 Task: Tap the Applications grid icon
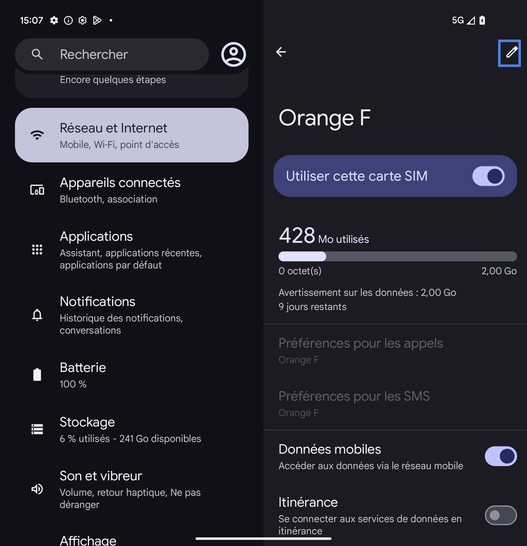(x=37, y=249)
